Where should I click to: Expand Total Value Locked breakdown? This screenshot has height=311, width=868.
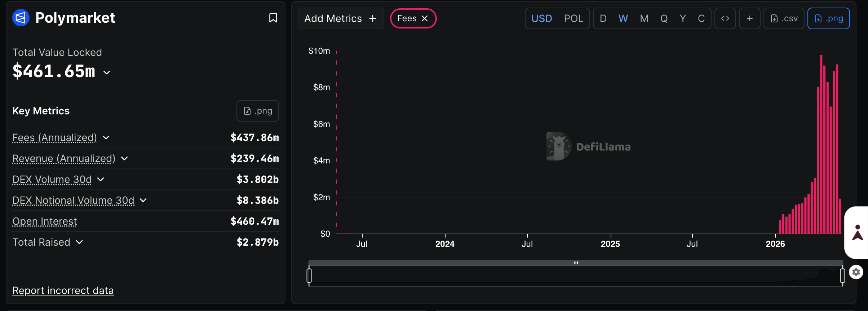pyautogui.click(x=107, y=73)
